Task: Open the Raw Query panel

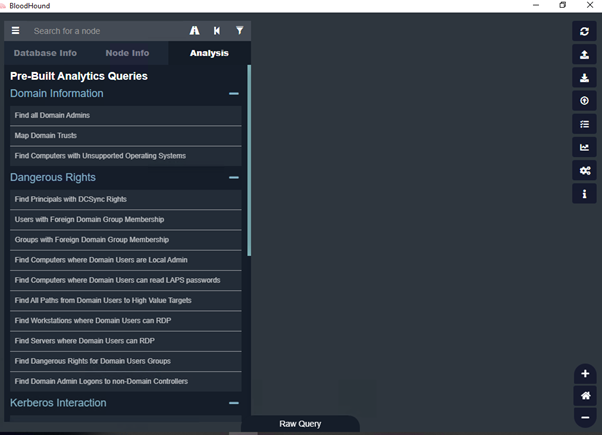Action: coord(300,424)
